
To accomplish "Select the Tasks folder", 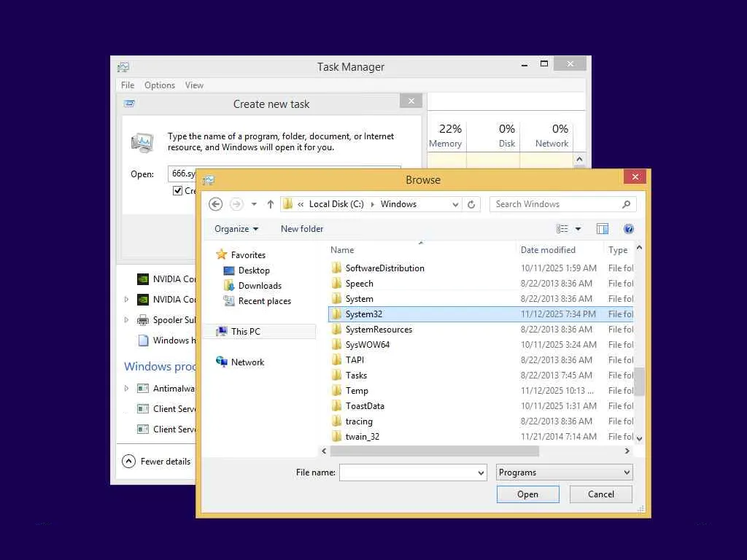I will click(356, 376).
